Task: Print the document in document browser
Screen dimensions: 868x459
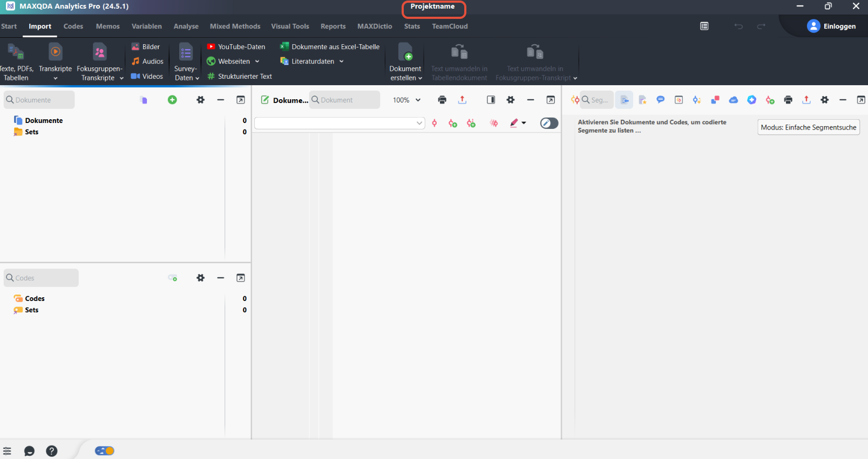Action: click(442, 100)
